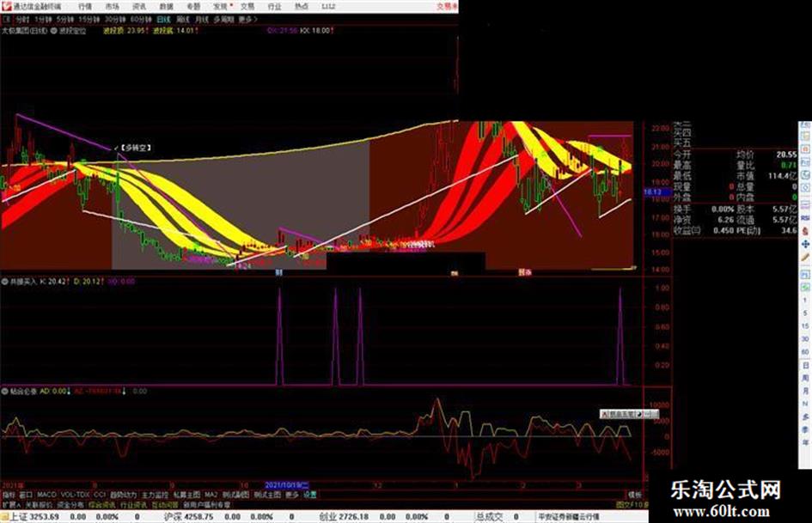Click 创业 2726.18 index in status bar
Viewport: 812px width, 523px height.
click(344, 516)
